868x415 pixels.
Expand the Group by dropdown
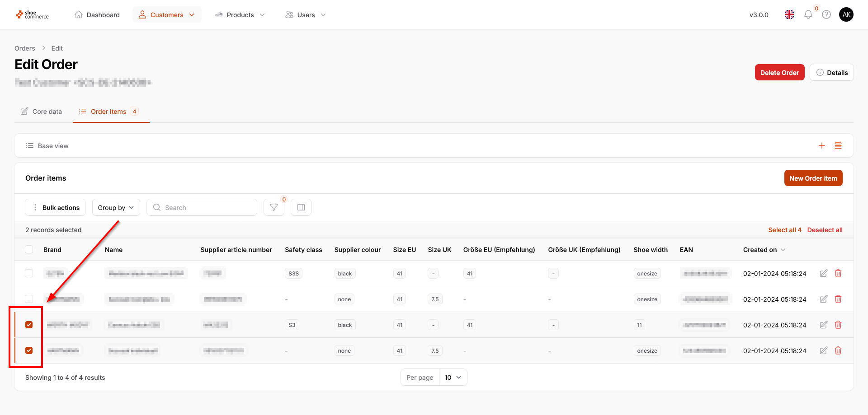pyautogui.click(x=116, y=207)
